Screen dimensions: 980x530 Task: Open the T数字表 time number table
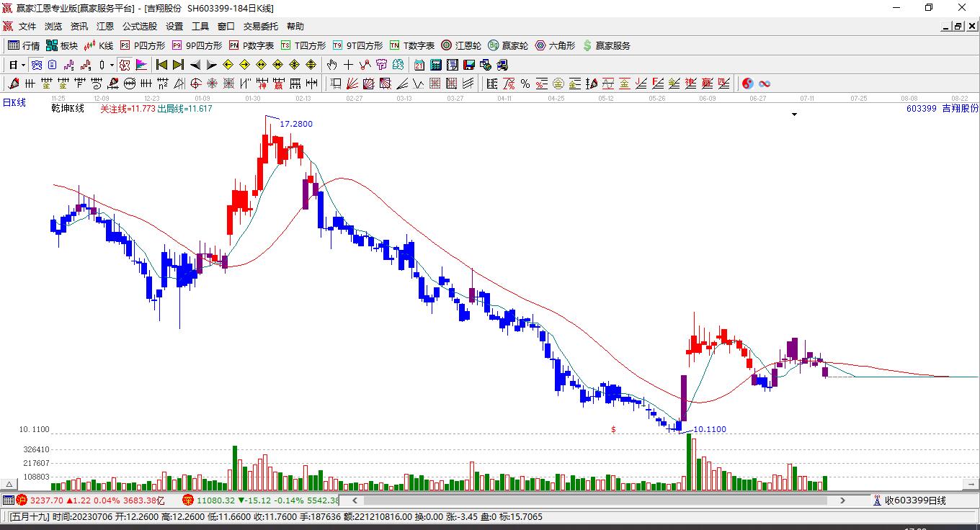coord(412,45)
